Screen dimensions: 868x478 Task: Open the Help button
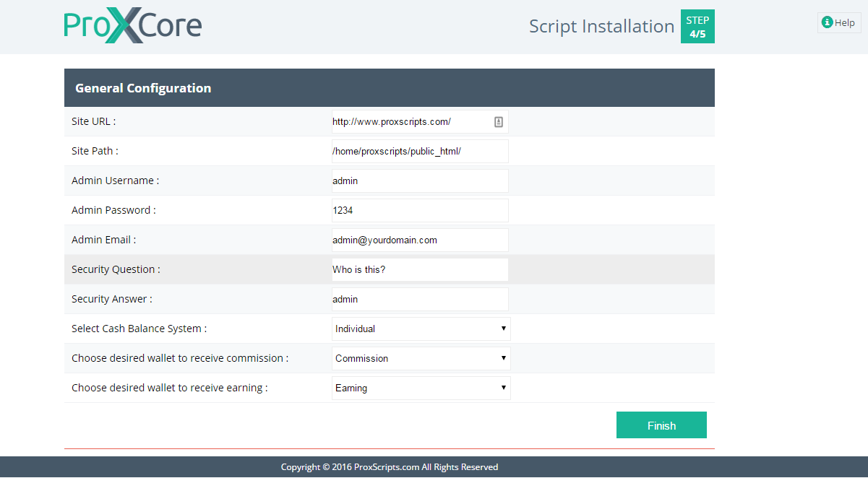pos(839,22)
